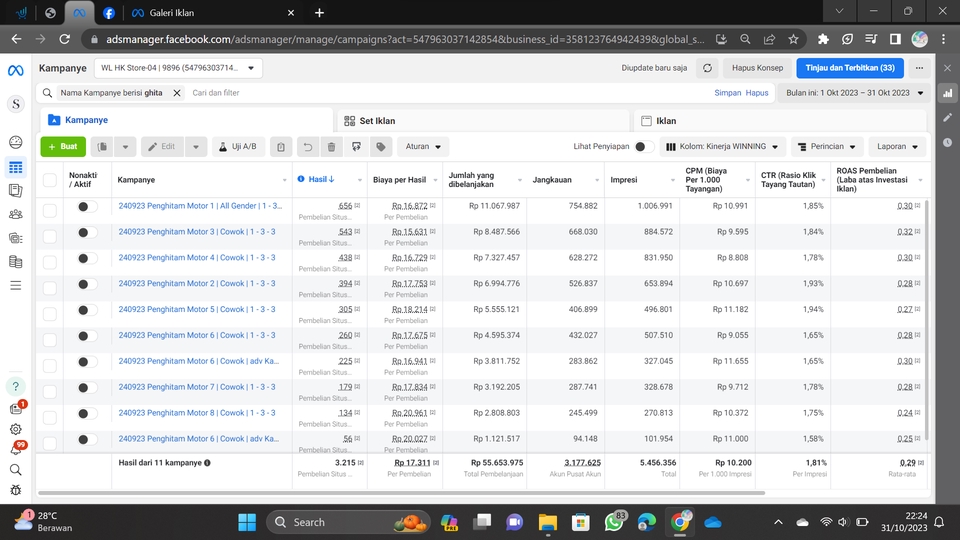Open Notifications bell with 99 badge

(x=16, y=449)
